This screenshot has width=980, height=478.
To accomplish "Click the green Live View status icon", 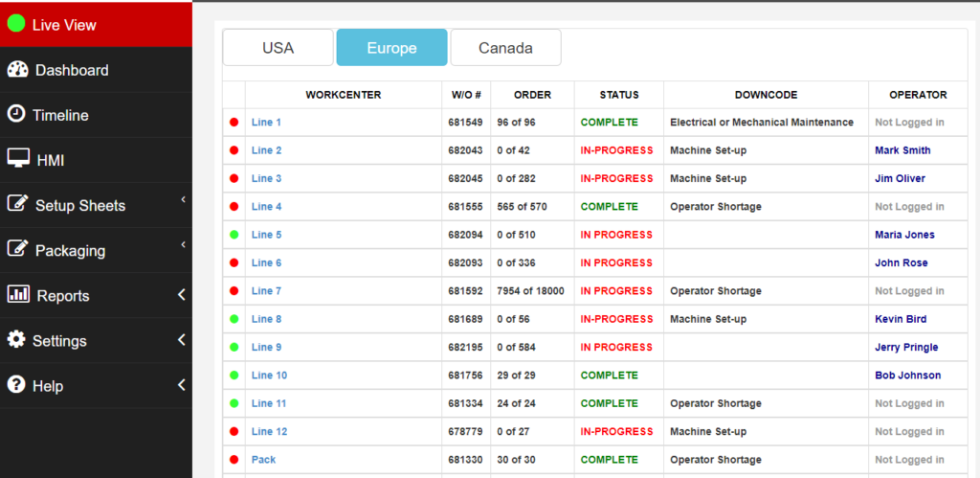I will click(x=16, y=24).
